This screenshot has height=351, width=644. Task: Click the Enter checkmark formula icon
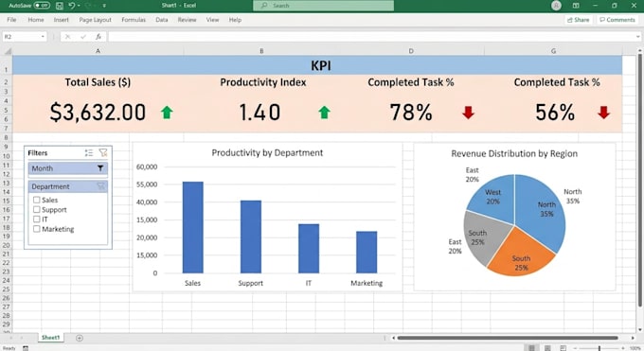[83, 37]
